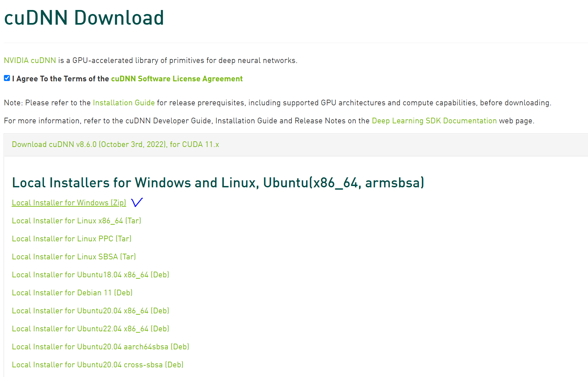Open cuDNN Software License Agreement link

[177, 79]
